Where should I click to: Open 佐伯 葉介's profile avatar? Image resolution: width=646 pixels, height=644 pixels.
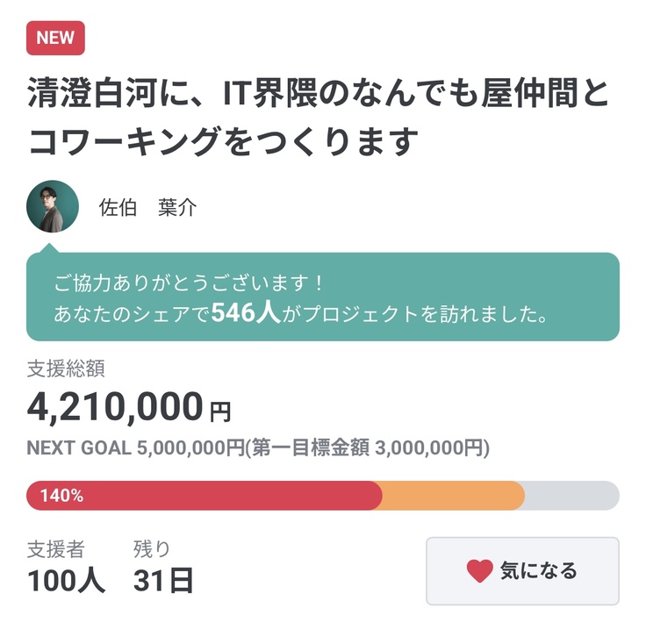point(53,207)
